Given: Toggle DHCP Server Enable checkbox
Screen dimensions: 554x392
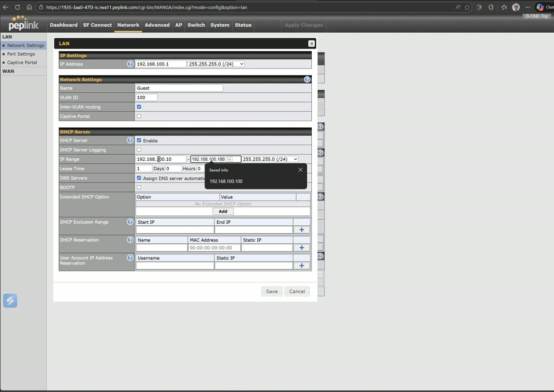Looking at the screenshot, I should (139, 141).
